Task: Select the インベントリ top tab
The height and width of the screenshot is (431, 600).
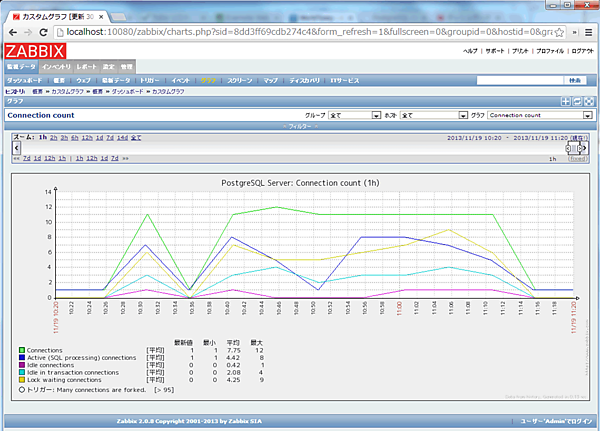Action: (x=55, y=65)
